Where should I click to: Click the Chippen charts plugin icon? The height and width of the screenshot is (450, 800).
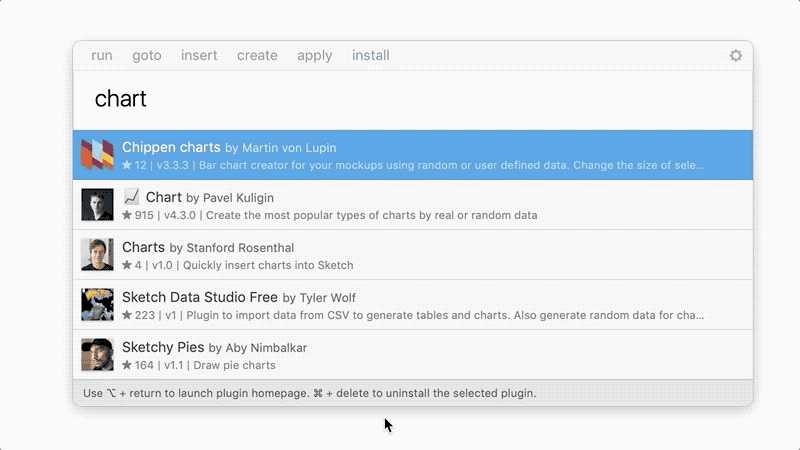(97, 154)
